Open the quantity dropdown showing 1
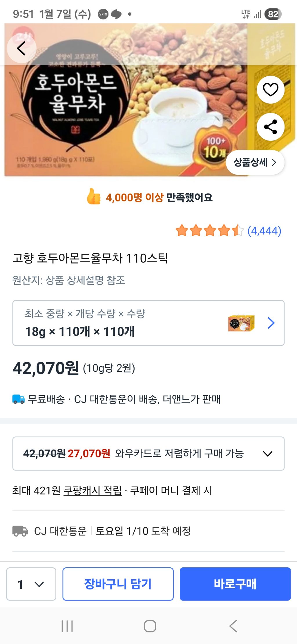 31,584
